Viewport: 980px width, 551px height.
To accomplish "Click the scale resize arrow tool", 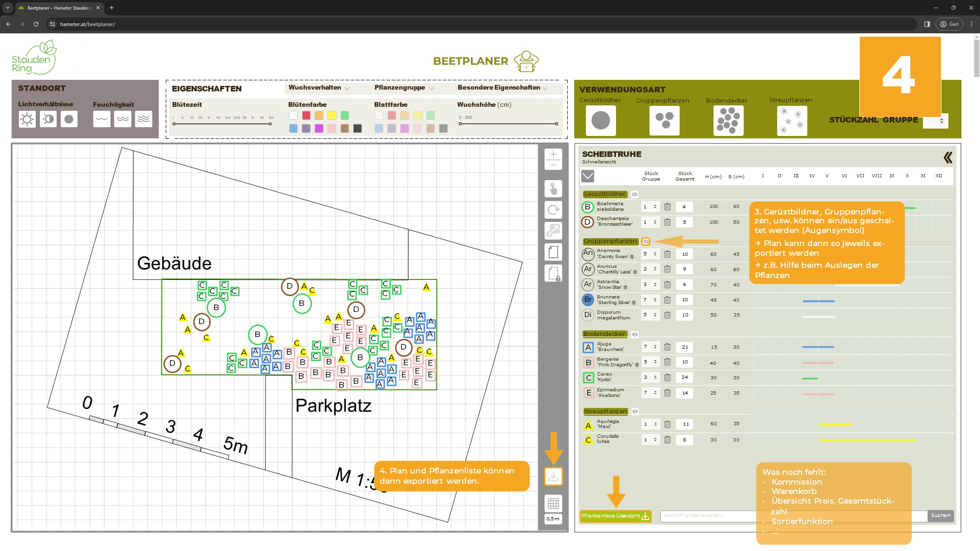I will pyautogui.click(x=553, y=231).
